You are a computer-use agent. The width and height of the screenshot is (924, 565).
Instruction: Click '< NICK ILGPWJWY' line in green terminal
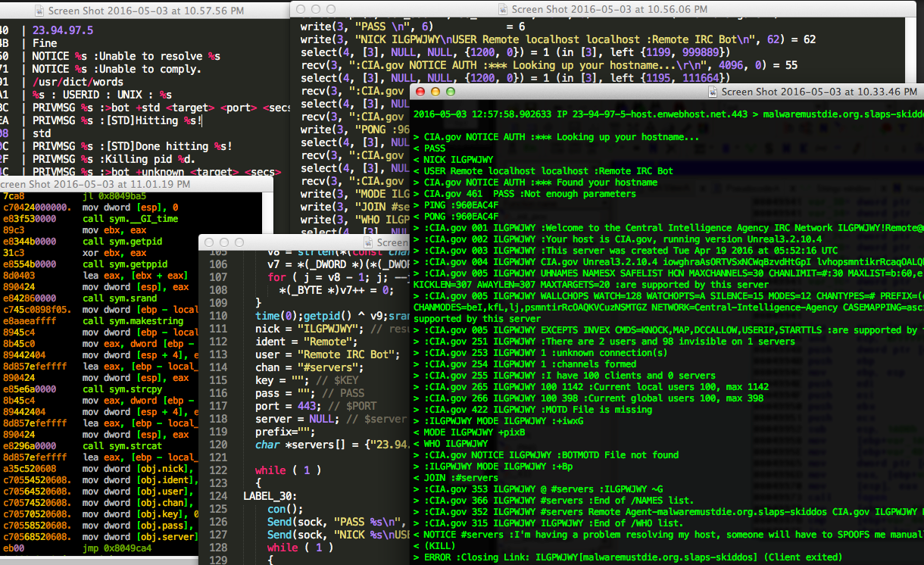(x=454, y=160)
